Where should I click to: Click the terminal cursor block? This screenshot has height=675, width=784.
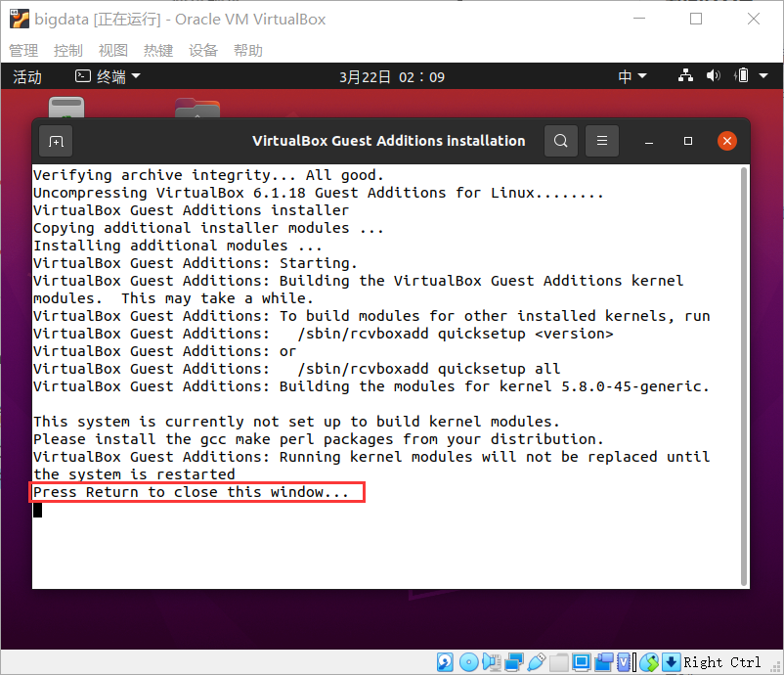click(37, 510)
